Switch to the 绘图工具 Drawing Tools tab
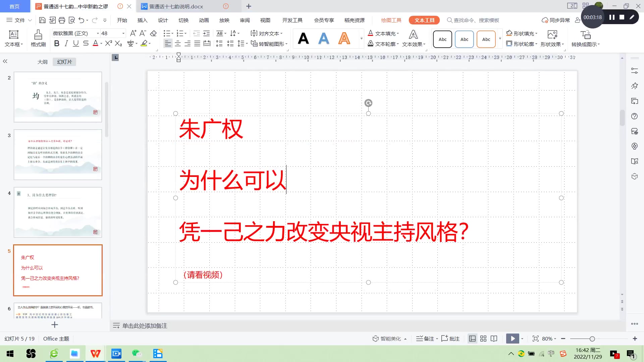 [x=391, y=20]
